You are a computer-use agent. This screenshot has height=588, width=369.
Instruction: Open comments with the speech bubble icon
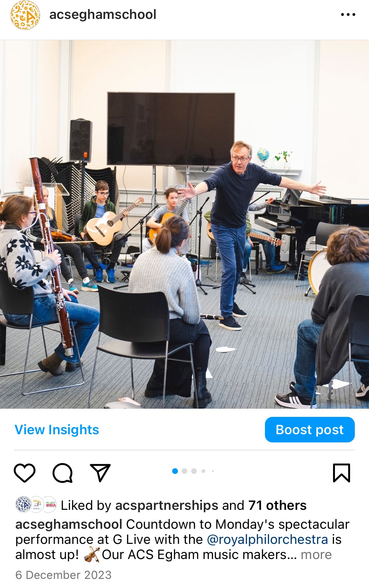(x=62, y=473)
